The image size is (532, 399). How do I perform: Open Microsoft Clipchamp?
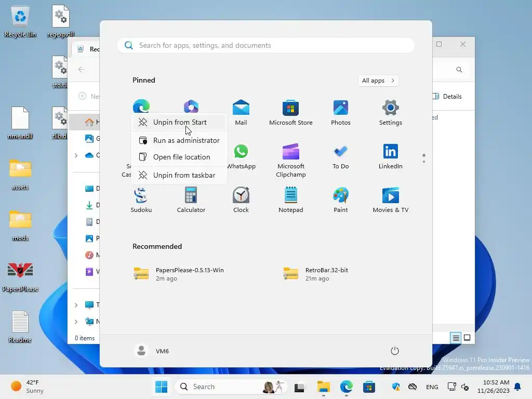[x=291, y=160]
